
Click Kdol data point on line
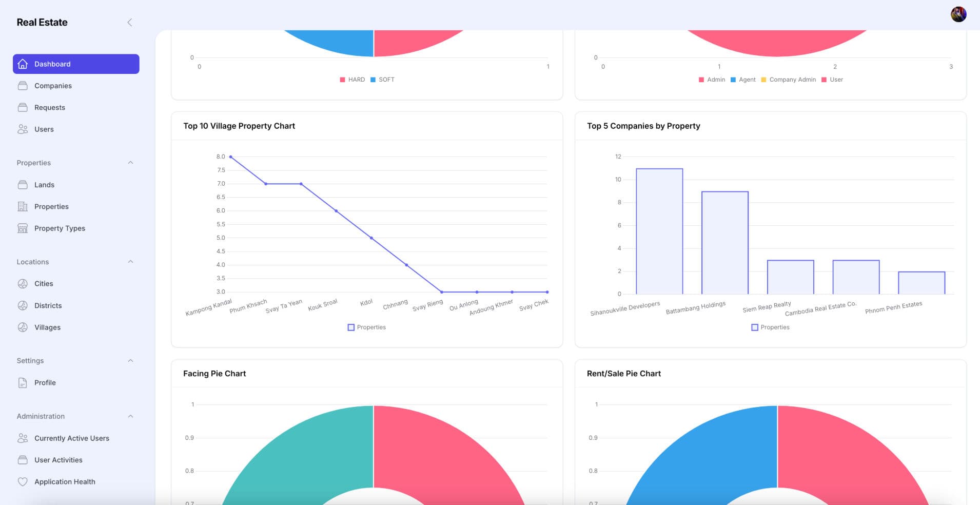(x=371, y=238)
